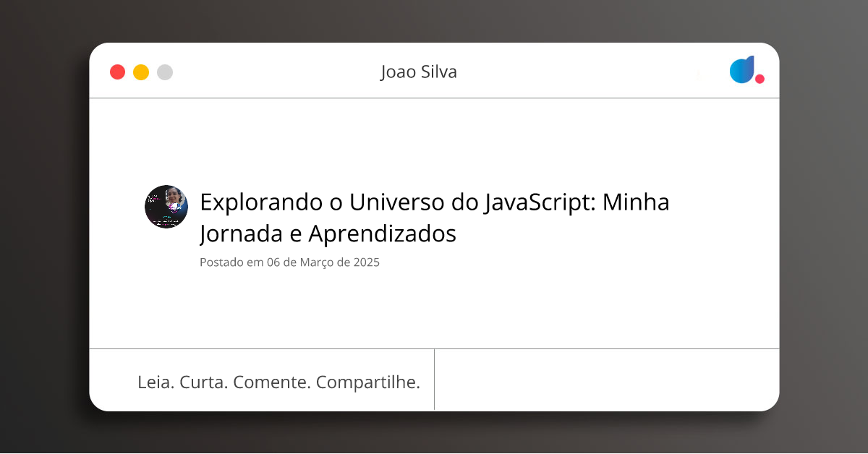Click the blue DIO logo icon
Viewport: 868px width, 454px height.
742,69
